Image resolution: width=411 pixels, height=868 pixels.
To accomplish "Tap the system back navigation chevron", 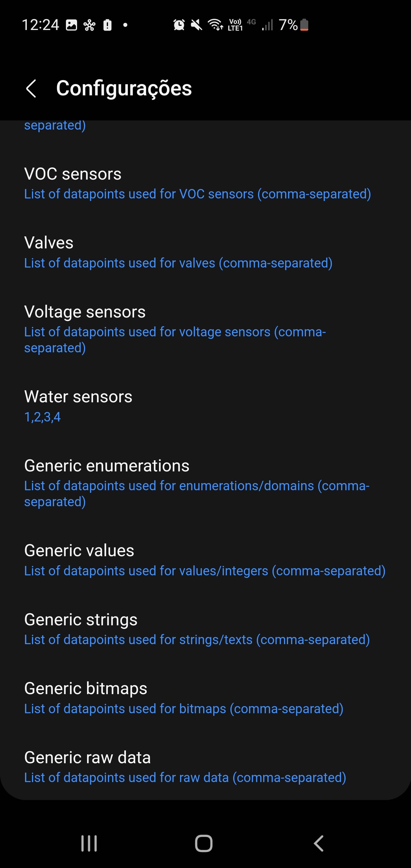I will 318,843.
